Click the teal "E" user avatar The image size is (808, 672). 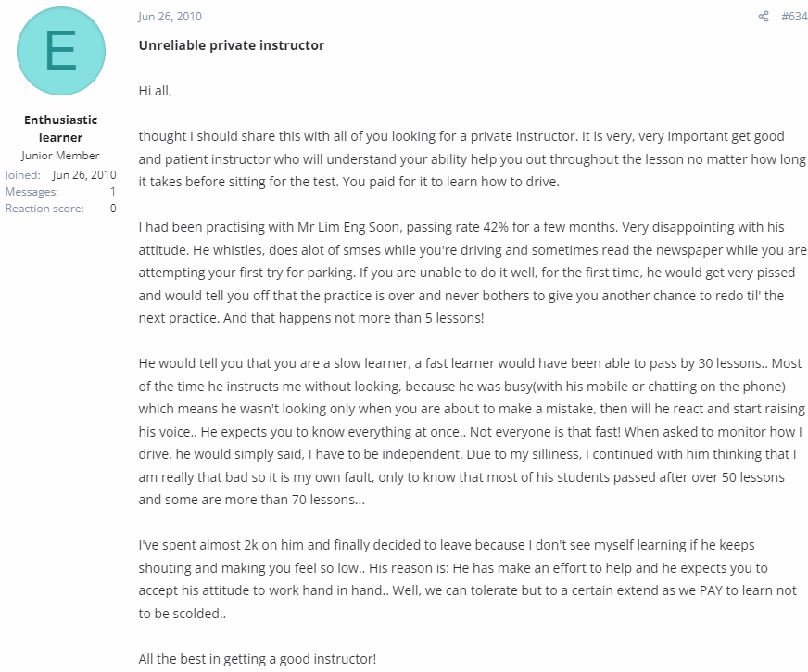pos(61,51)
